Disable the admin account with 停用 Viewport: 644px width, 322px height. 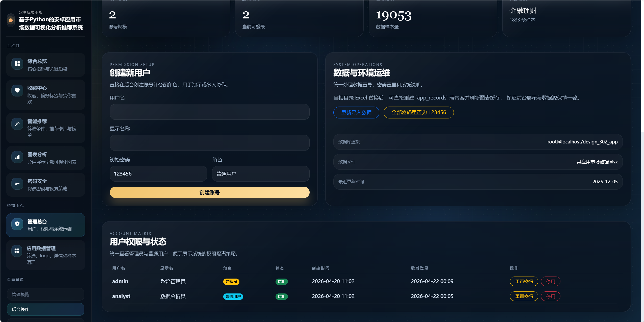point(550,281)
